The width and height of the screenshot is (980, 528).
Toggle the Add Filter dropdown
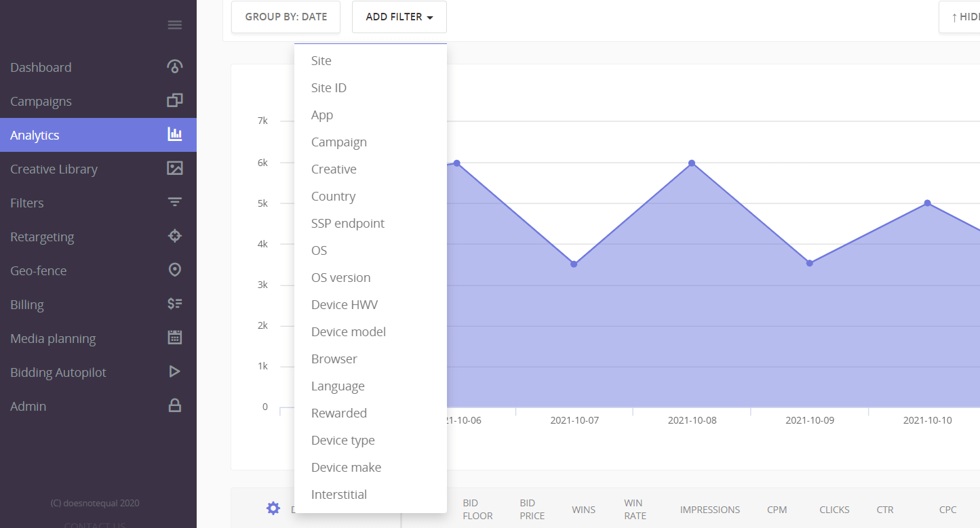click(x=399, y=17)
